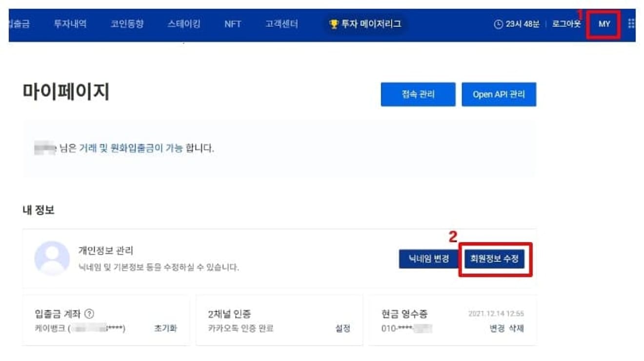644x361 pixels.
Task: Click the 로그아웃 link
Action: tap(566, 23)
